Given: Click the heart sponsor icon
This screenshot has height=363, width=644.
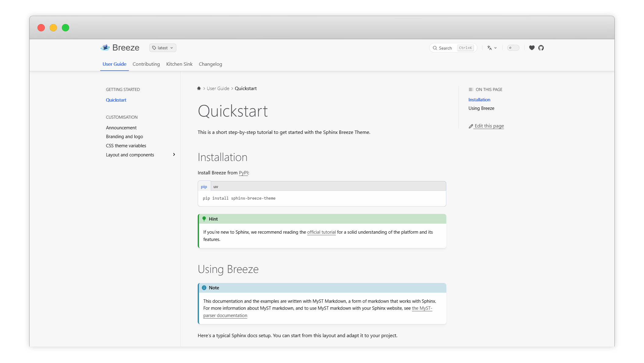Looking at the screenshot, I should 532,48.
